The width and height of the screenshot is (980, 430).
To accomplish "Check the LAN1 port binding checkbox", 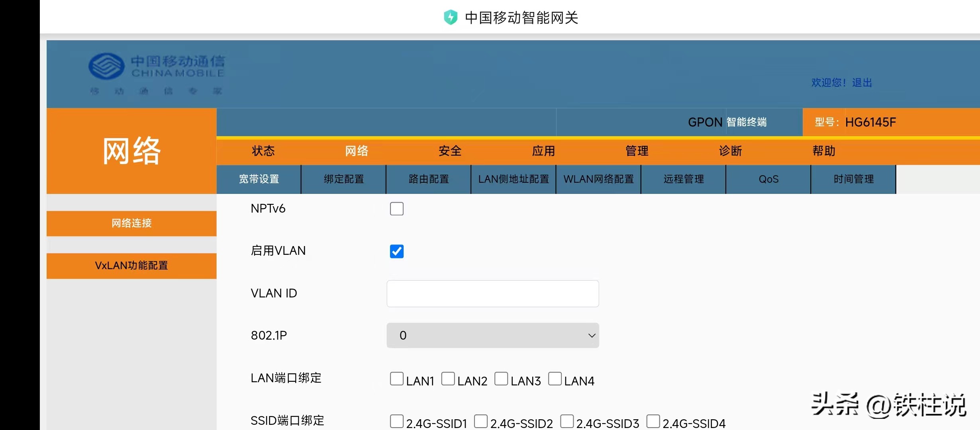I will click(396, 379).
